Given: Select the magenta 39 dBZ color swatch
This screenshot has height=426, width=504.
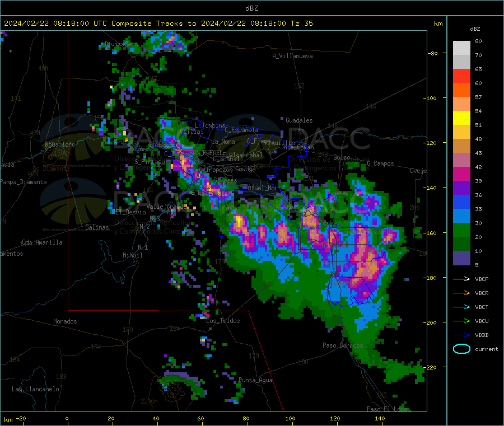Looking at the screenshot, I should click(461, 174).
